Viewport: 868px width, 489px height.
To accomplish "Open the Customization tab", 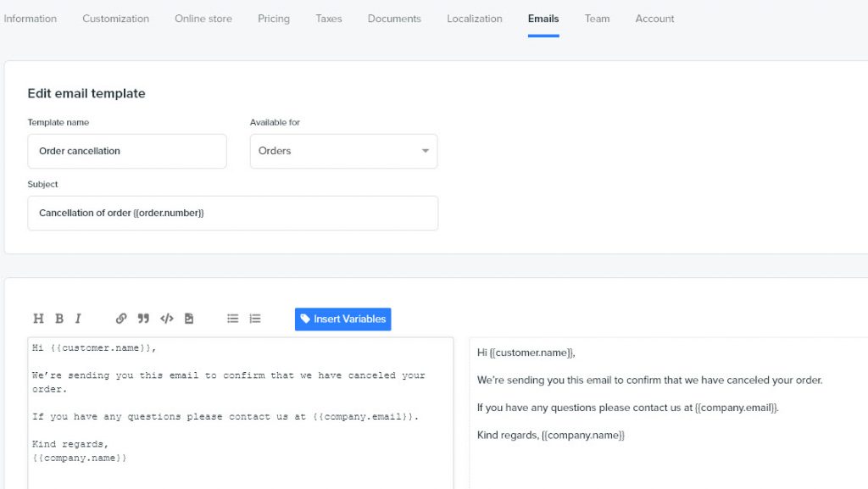I will tap(115, 19).
